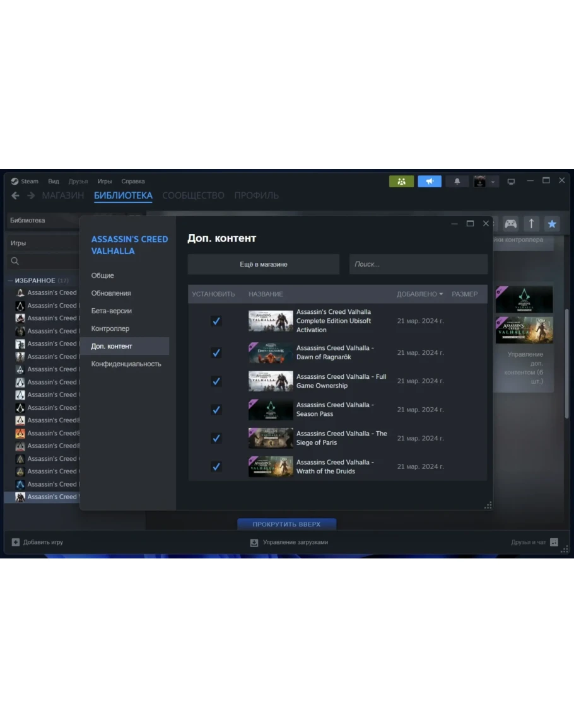Screen dimensions: 574x728
Task: Click the download manager icon in the bottom bar
Action: point(254,543)
